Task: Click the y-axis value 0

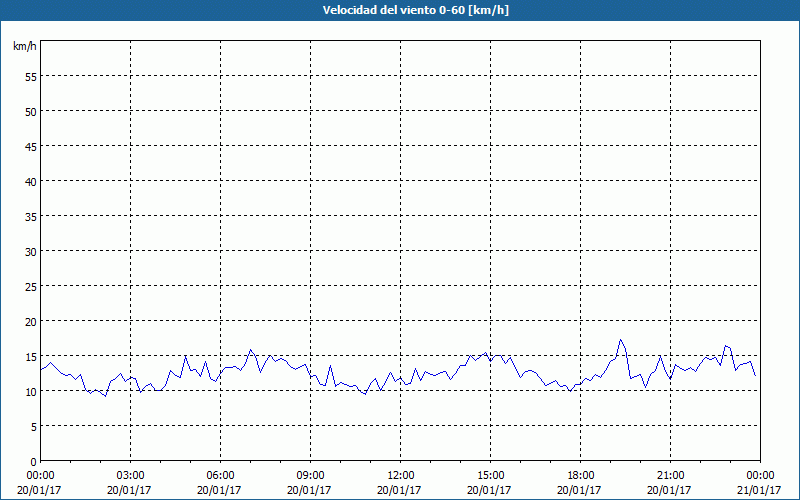Action: (x=34, y=462)
